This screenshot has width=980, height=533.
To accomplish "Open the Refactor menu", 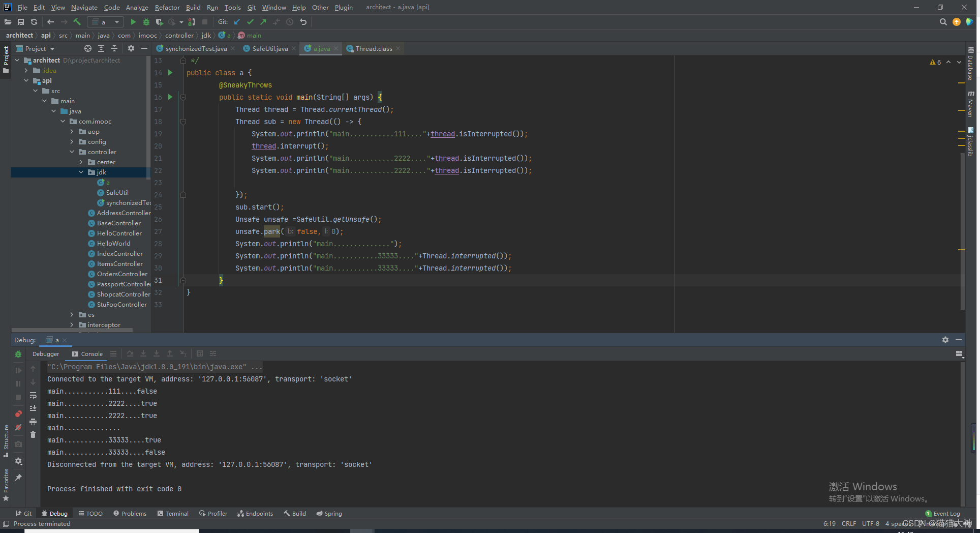I will coord(167,7).
